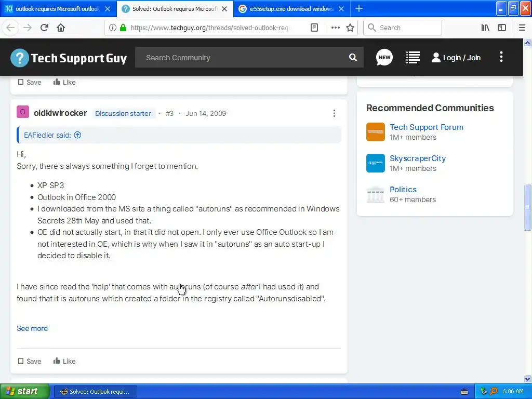The image size is (532, 399).
Task: Like the previous post above oldkiwirocker's
Action: coord(64,82)
